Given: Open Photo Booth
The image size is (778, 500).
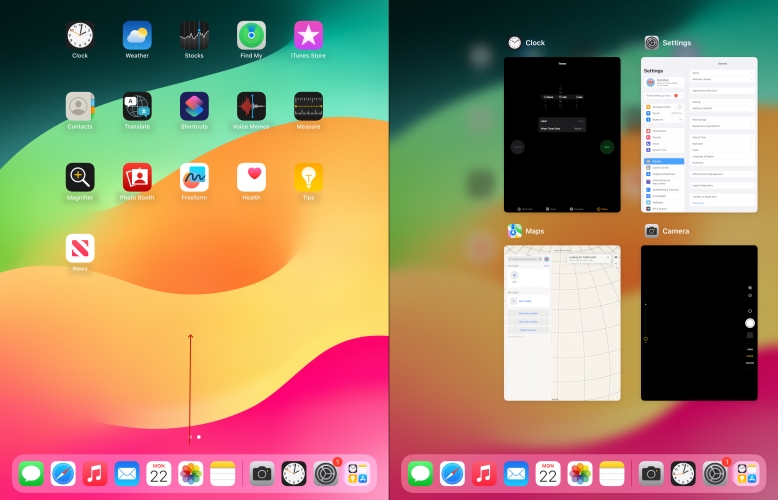Looking at the screenshot, I should (137, 177).
